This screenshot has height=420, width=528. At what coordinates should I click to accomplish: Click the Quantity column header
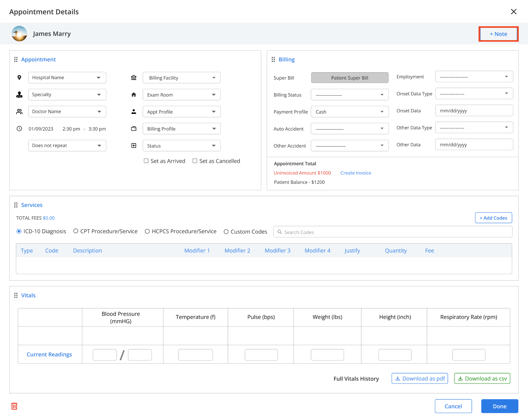click(396, 251)
